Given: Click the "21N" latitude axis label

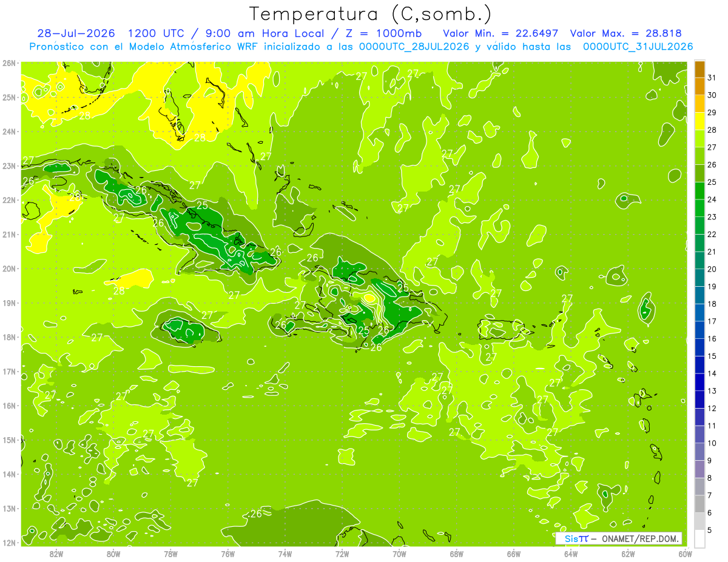Looking at the screenshot, I should [9, 235].
